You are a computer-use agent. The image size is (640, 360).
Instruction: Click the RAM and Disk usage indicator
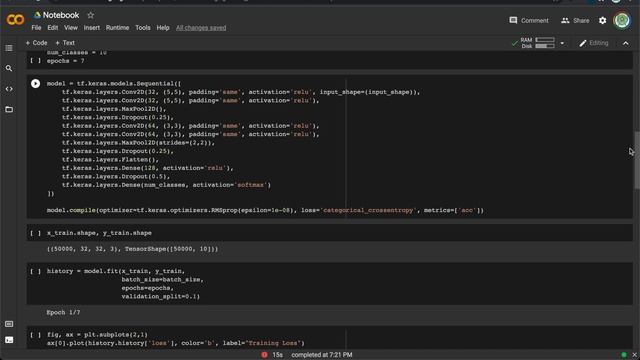[538, 43]
